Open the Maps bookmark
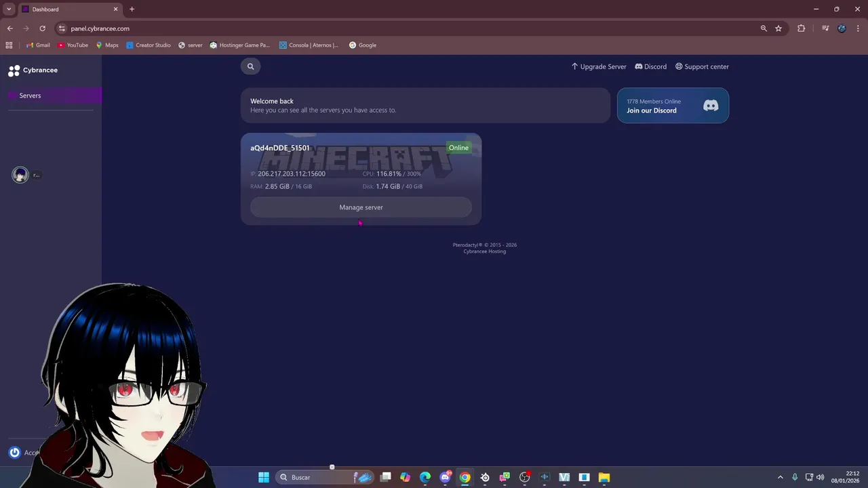Image resolution: width=868 pixels, height=488 pixels. [107, 45]
